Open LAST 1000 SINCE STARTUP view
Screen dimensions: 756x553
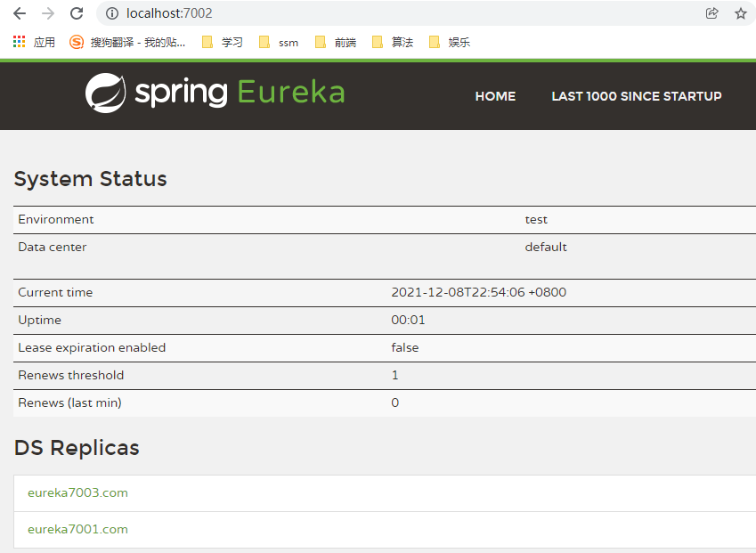[x=636, y=96]
